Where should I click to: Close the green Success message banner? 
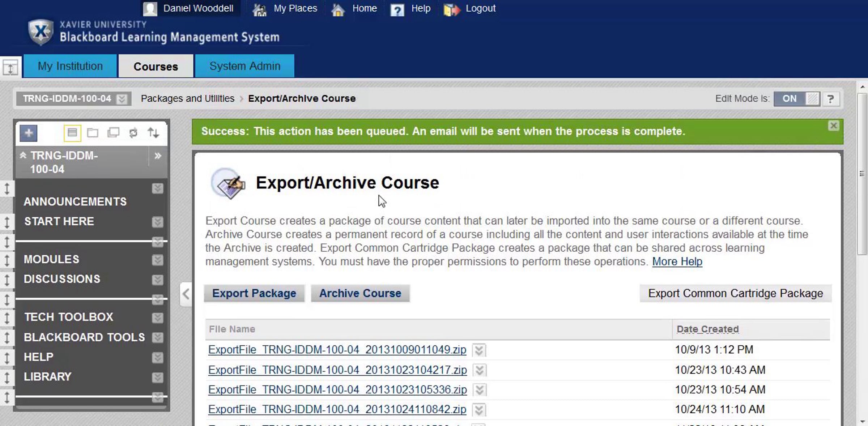(833, 125)
